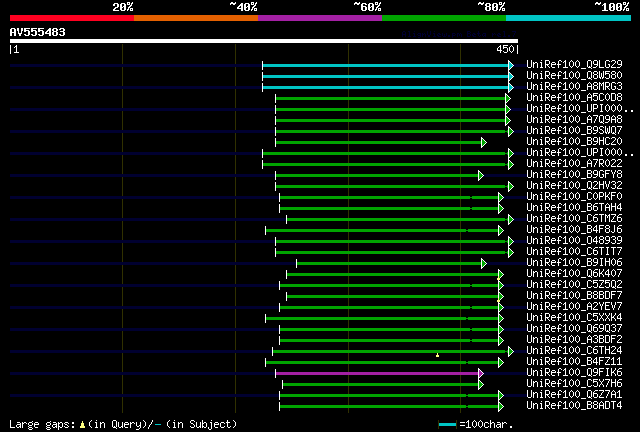Click the white AV555483 query sequence bar
Image resolution: width=640 pixels, height=432 pixels.
tap(264, 41)
